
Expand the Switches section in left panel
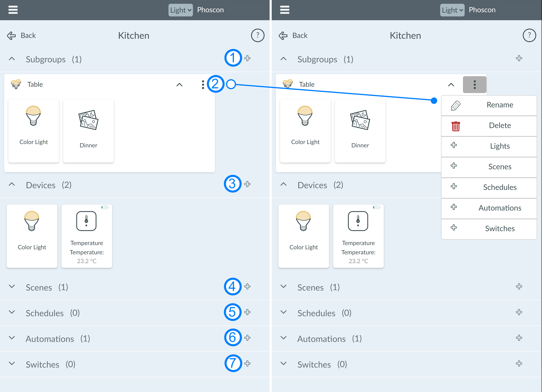[x=12, y=364]
